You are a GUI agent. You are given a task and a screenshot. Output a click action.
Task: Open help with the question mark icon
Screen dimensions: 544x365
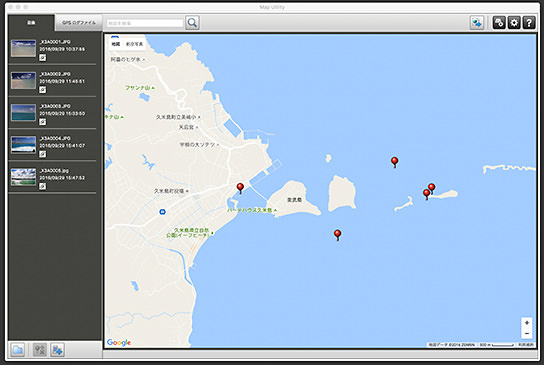[x=529, y=23]
